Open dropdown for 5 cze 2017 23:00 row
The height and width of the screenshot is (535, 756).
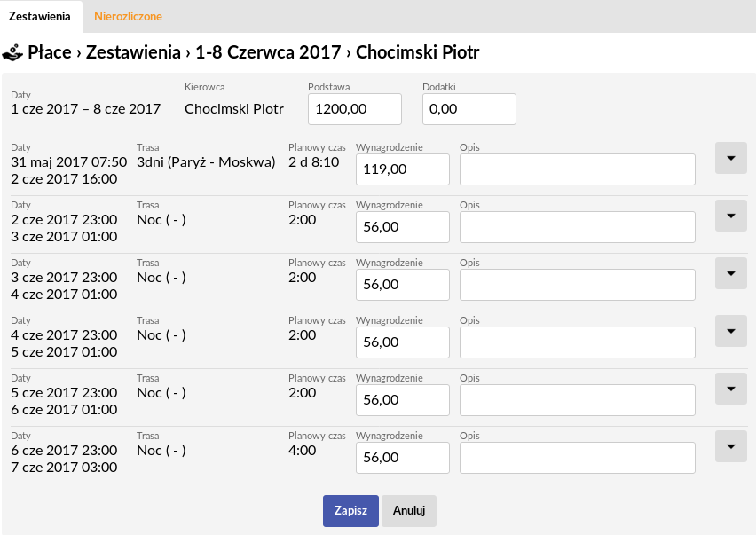point(731,389)
